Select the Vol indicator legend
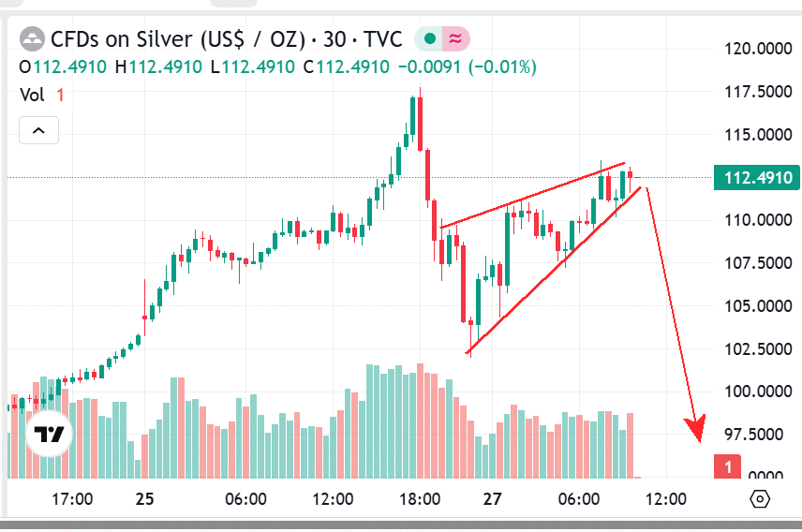This screenshot has height=532, width=802. tap(32, 95)
